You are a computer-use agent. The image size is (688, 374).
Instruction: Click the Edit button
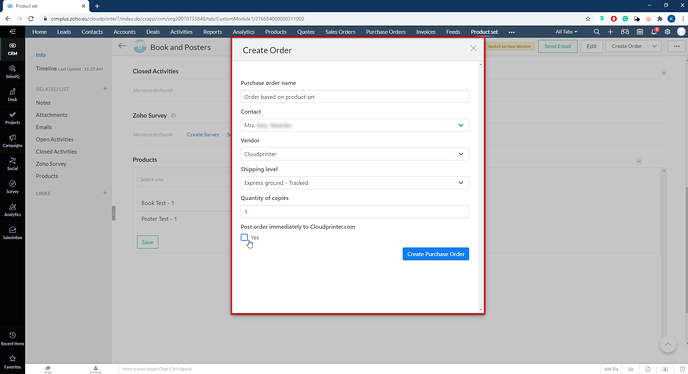click(591, 46)
